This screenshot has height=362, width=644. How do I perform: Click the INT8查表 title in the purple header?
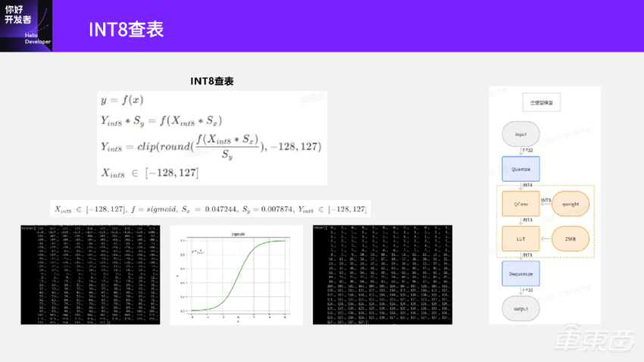click(x=126, y=29)
